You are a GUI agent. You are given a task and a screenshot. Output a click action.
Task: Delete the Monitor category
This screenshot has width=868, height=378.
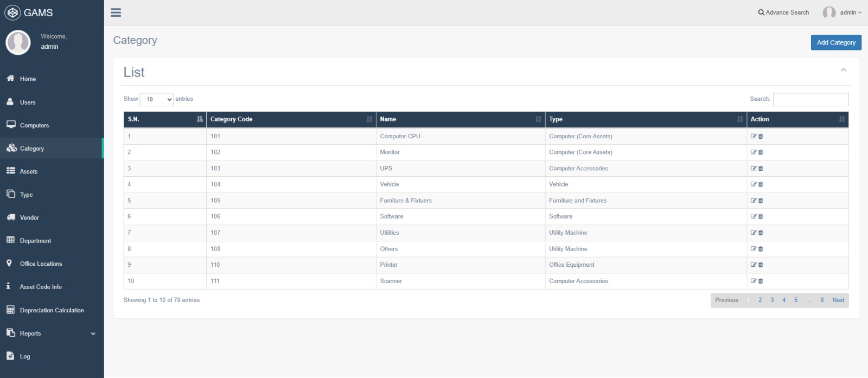(761, 152)
